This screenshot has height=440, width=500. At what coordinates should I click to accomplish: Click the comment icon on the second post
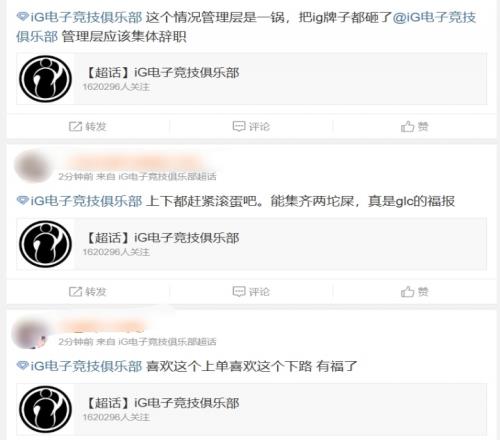click(239, 292)
